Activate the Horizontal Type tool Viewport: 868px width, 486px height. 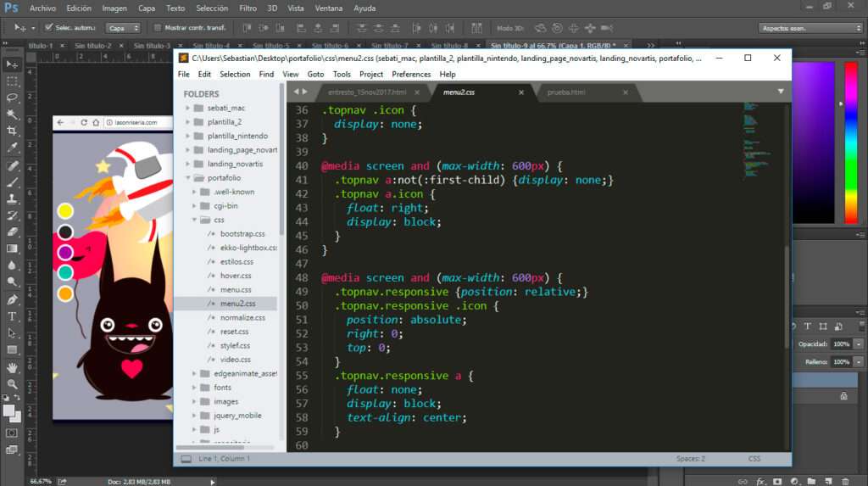coord(12,316)
